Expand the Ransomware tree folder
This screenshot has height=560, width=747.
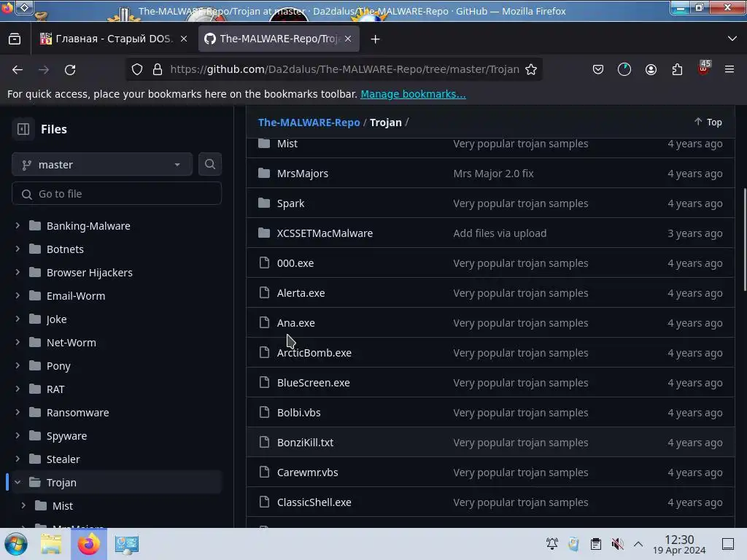click(18, 412)
